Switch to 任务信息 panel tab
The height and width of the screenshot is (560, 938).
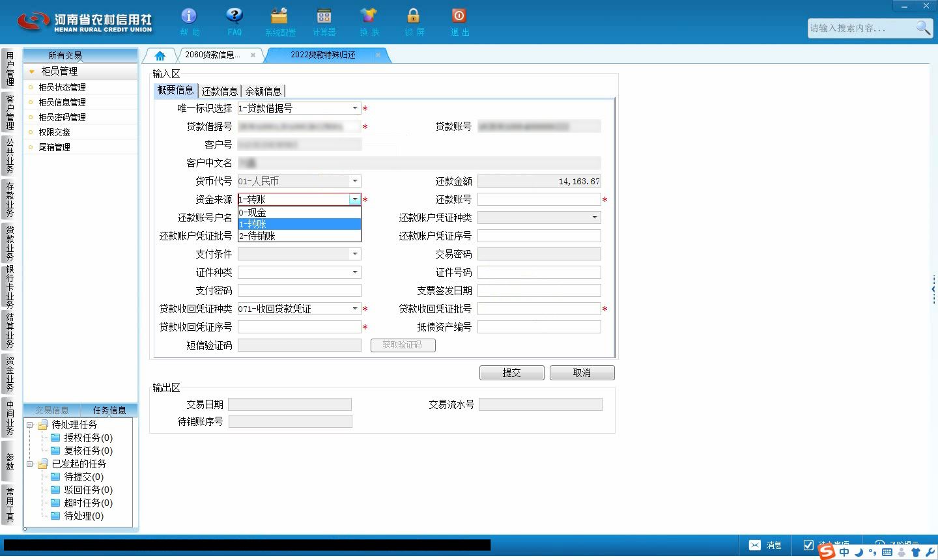(x=109, y=410)
